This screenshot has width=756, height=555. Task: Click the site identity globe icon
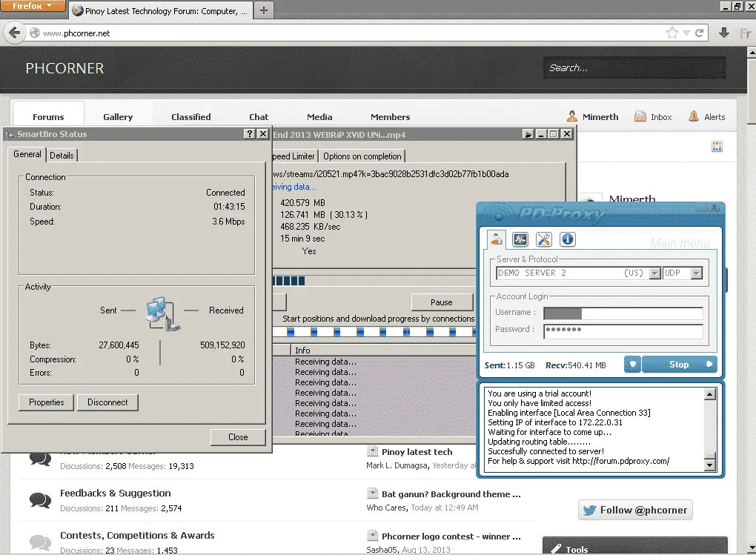coord(35,33)
